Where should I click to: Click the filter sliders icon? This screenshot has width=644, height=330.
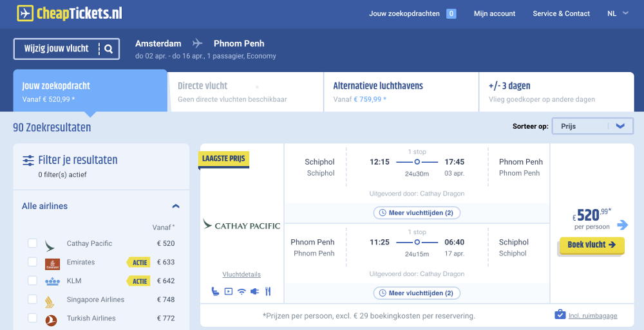click(28, 160)
